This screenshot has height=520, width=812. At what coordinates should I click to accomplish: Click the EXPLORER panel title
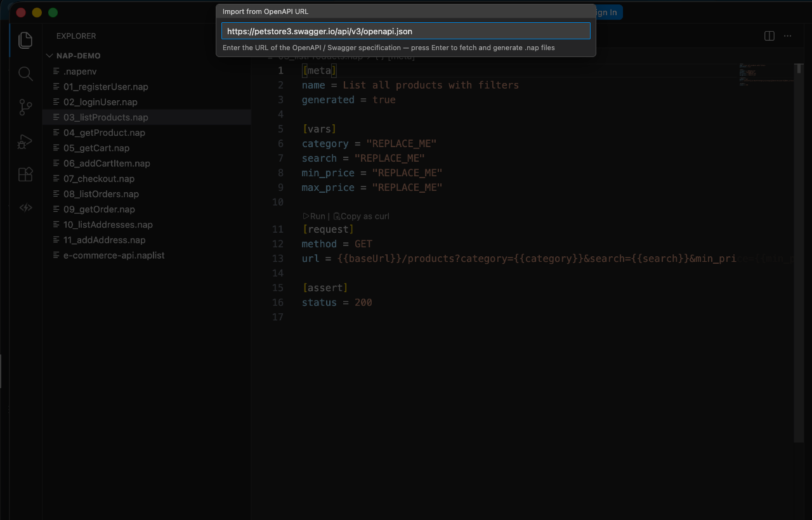click(x=76, y=36)
